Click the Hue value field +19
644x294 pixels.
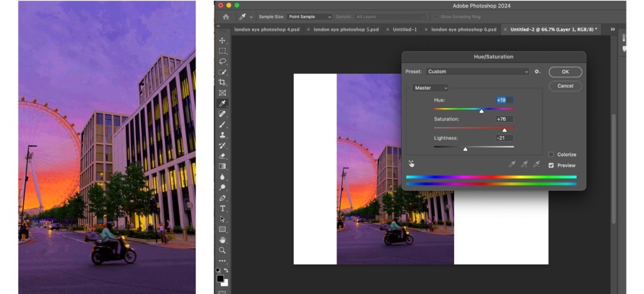coord(504,100)
